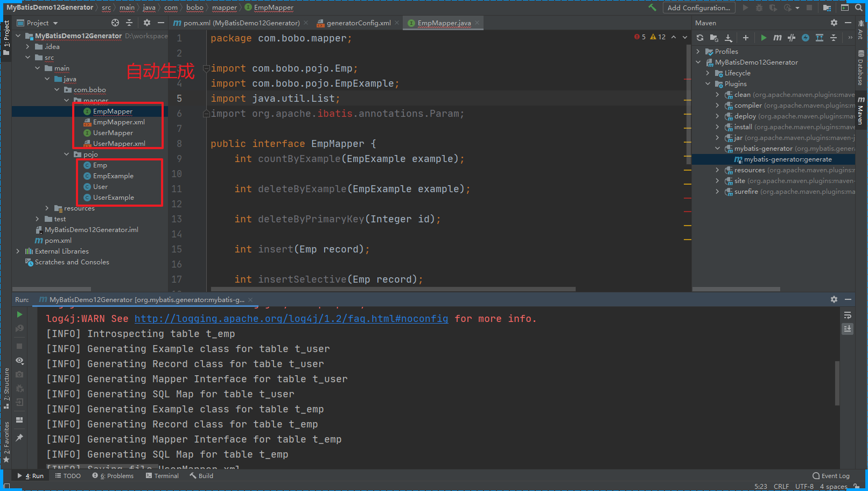Open the Event Log
The width and height of the screenshot is (868, 491).
(x=831, y=476)
